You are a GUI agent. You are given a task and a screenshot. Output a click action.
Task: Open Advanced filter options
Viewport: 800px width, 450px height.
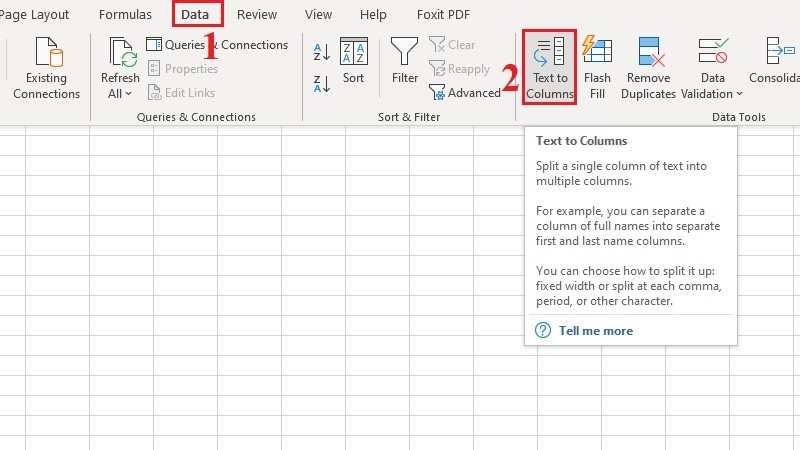465,92
